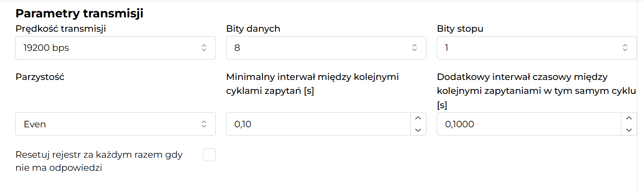
Task: Click the 'Parzystość' field label
Action: pos(40,77)
